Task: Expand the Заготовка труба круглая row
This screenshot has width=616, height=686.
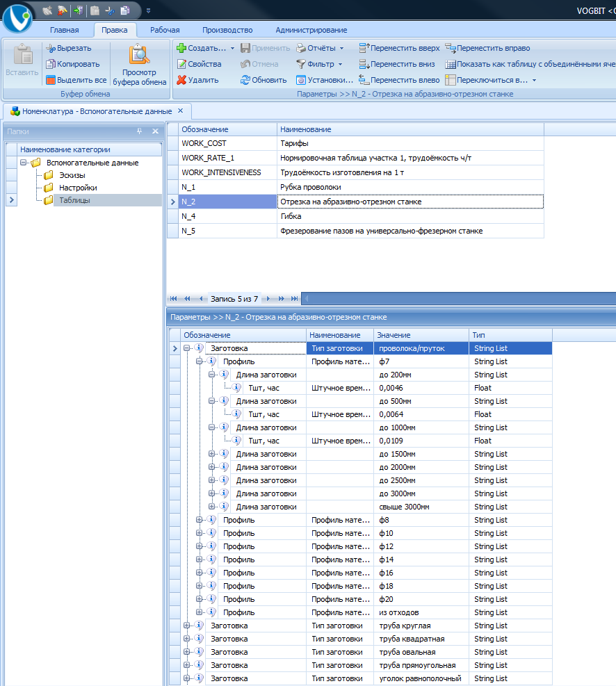Action: pos(186,626)
